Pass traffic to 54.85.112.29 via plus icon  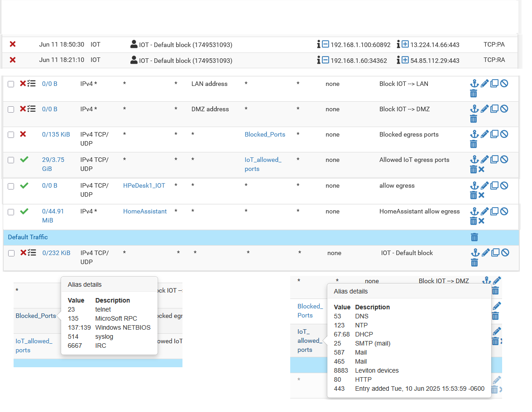click(x=405, y=60)
